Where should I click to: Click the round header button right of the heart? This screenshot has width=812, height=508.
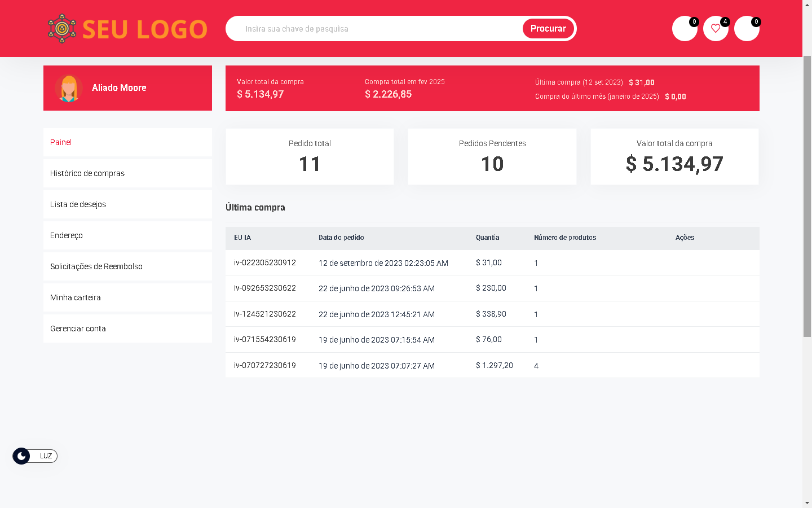pos(747,29)
